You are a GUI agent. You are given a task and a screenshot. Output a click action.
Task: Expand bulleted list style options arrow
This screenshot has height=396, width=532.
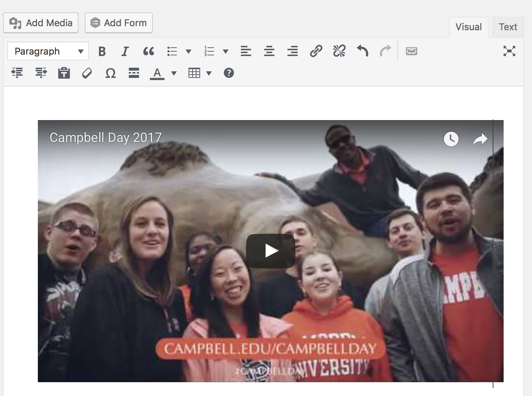tap(188, 51)
